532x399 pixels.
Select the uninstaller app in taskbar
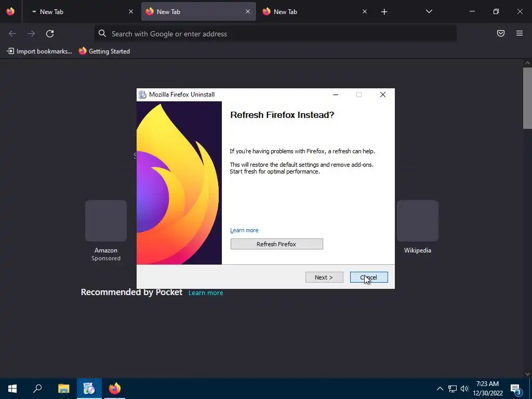click(x=89, y=389)
